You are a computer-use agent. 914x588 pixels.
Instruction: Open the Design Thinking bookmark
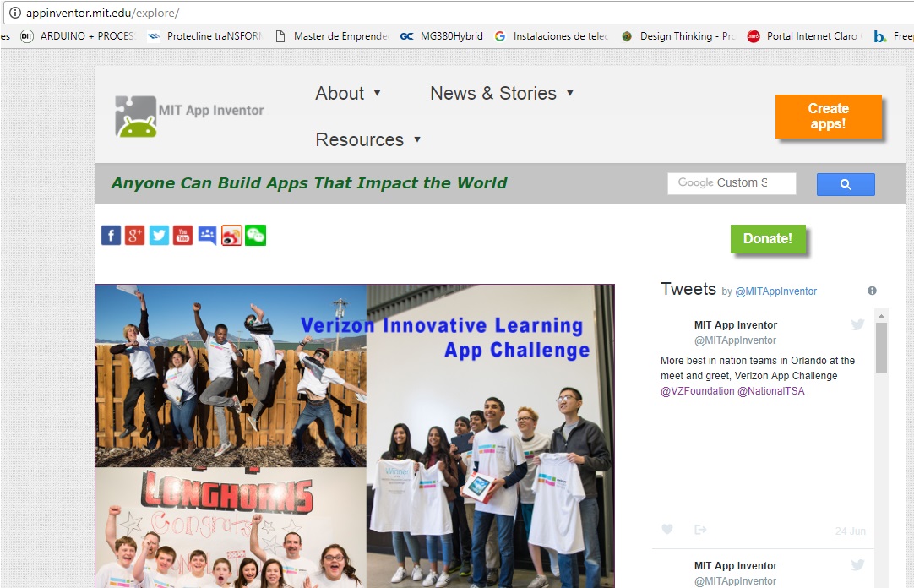678,36
